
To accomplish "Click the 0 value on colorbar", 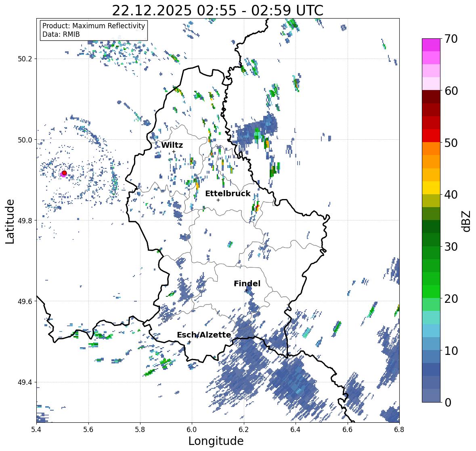I will (x=448, y=403).
